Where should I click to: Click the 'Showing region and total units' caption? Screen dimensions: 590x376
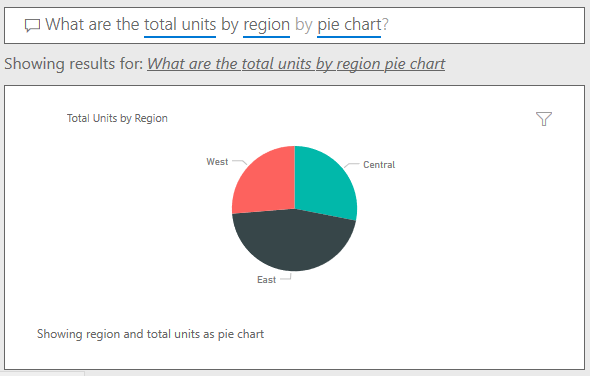click(x=151, y=334)
